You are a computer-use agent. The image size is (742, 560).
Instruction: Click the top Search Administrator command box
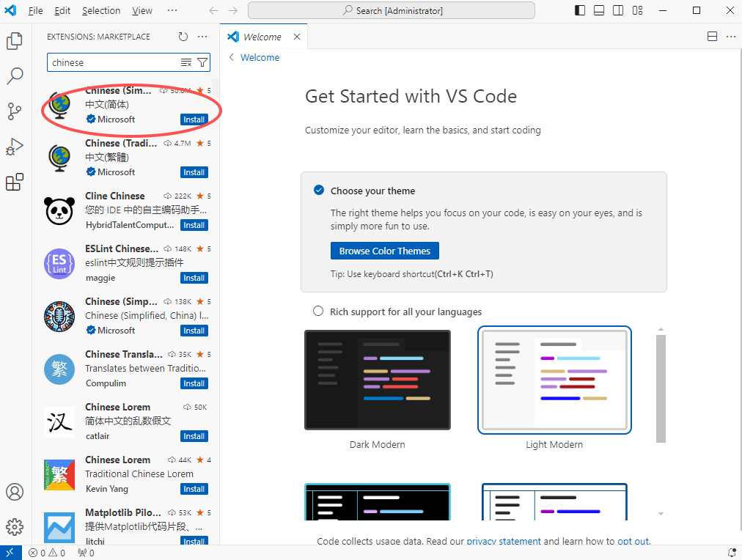tap(392, 10)
